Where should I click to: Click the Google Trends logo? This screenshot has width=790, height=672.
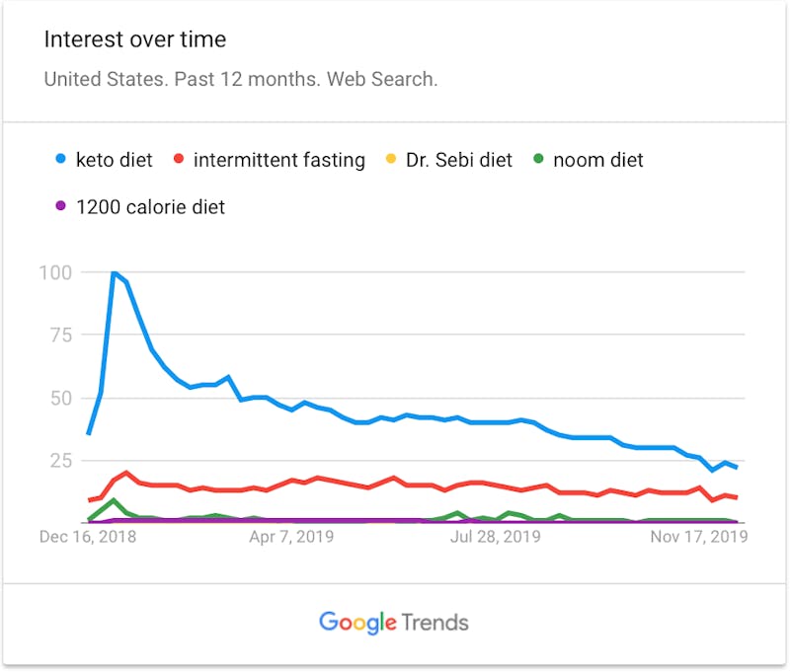pos(394,623)
